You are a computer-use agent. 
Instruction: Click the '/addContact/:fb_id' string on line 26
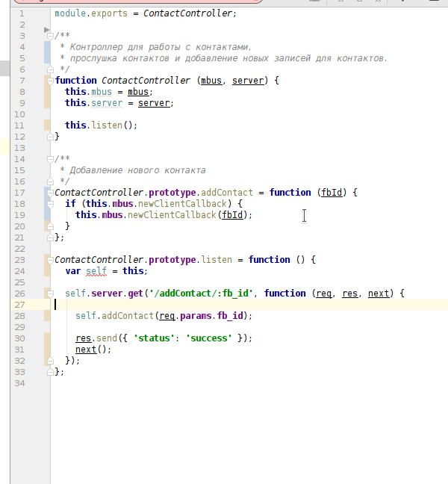201,294
